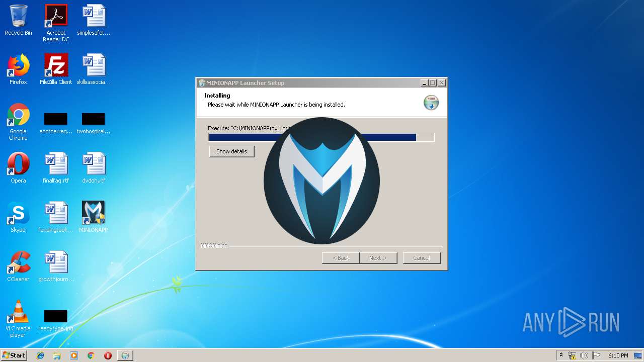Click the Show desktop strip

pos(639,355)
